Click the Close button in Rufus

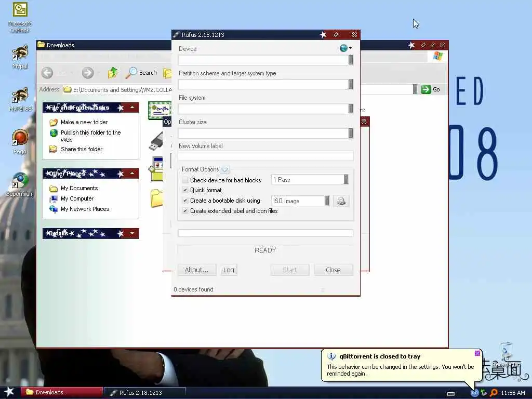point(333,270)
